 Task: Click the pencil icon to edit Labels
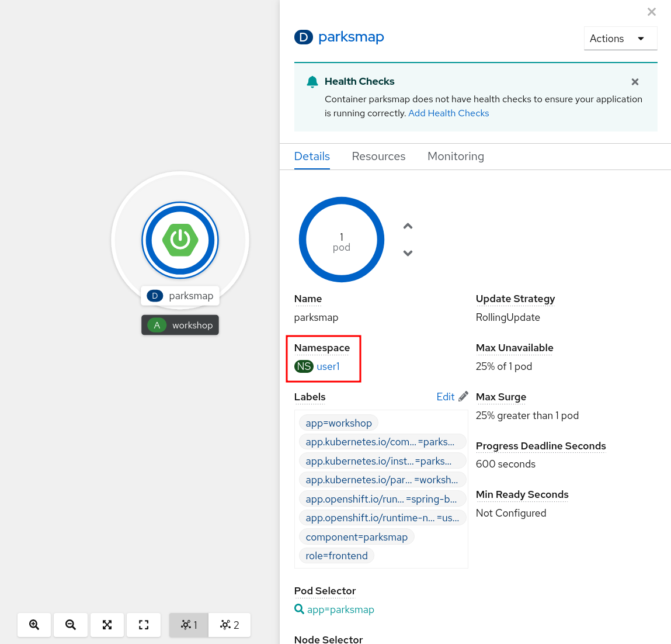(x=464, y=396)
